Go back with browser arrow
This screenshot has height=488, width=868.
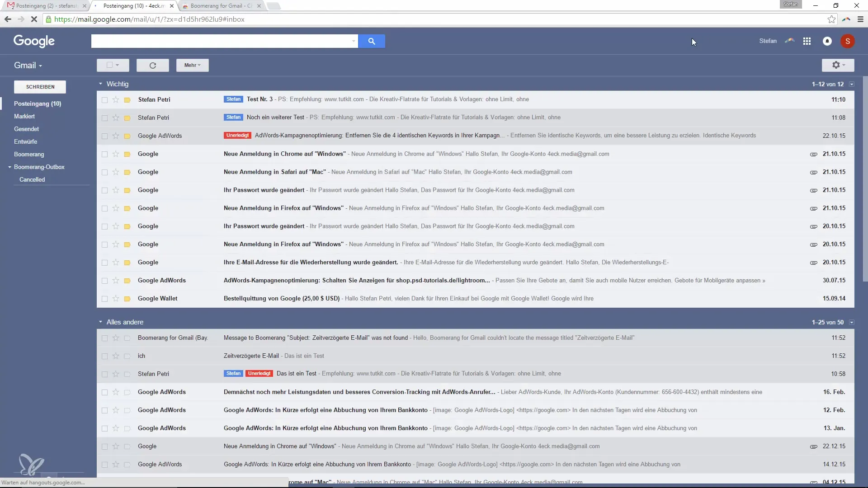click(8, 19)
